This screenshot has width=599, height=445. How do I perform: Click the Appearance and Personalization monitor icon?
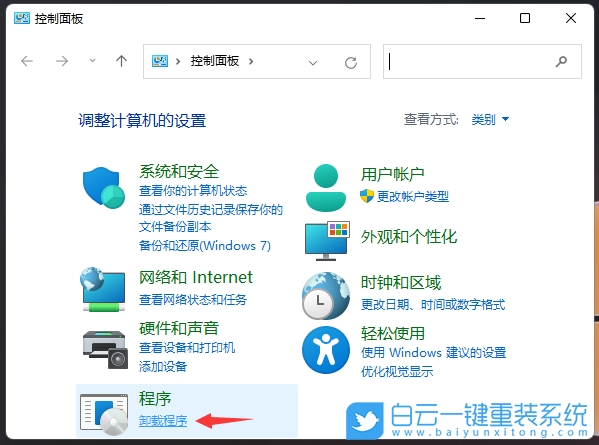tap(327, 241)
